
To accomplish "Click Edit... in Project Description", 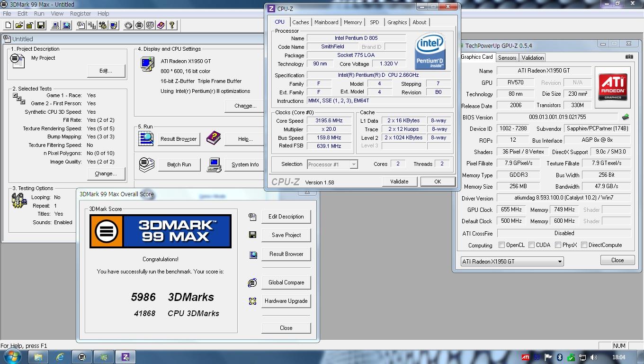I will (x=106, y=71).
